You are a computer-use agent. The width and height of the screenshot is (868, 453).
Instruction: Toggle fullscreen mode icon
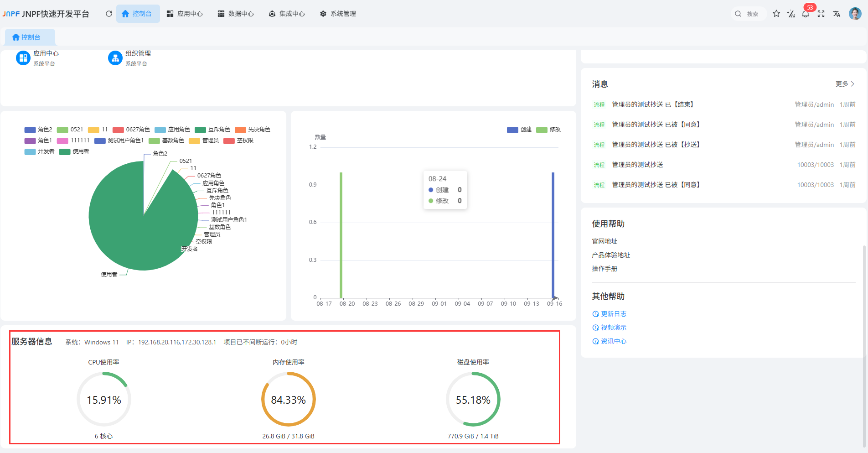[x=821, y=14]
